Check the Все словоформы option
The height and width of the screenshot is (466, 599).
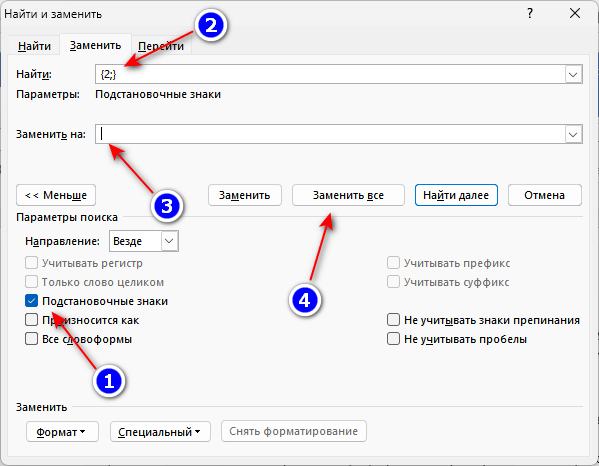[31, 339]
